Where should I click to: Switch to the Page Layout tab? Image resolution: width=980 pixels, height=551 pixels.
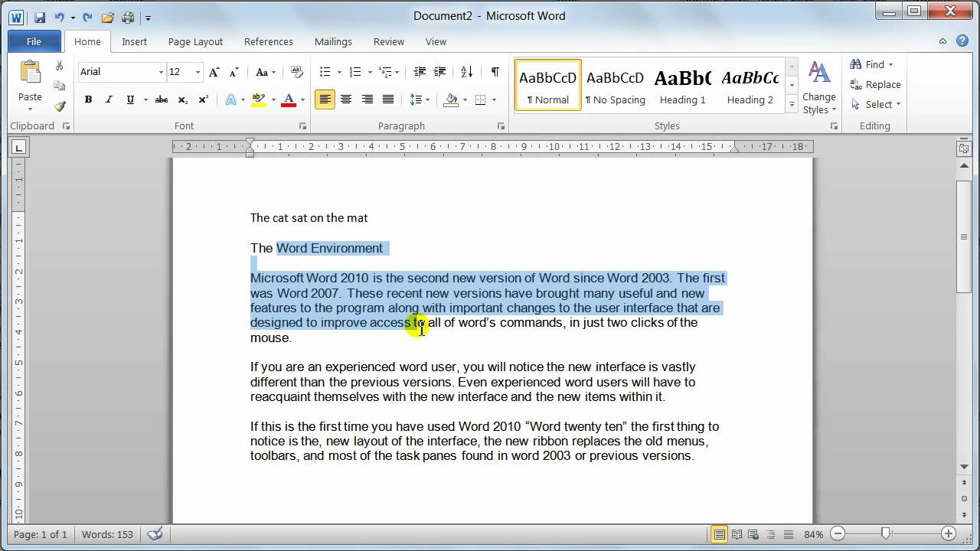click(195, 41)
